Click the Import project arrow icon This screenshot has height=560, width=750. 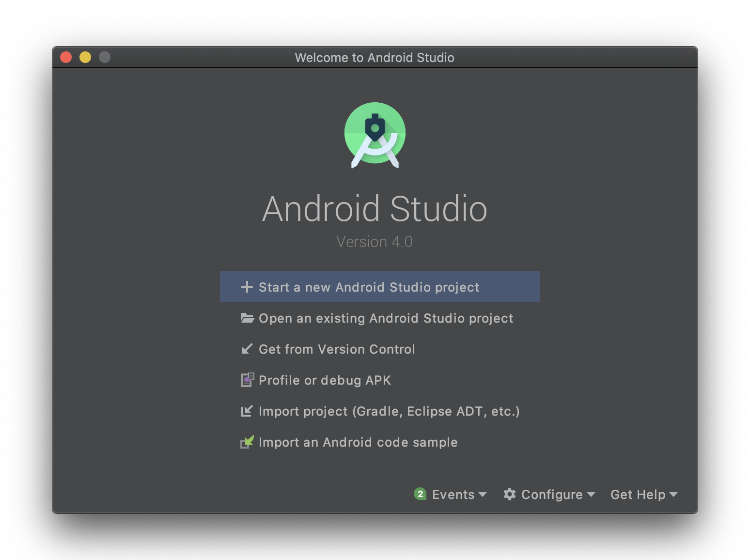click(247, 411)
